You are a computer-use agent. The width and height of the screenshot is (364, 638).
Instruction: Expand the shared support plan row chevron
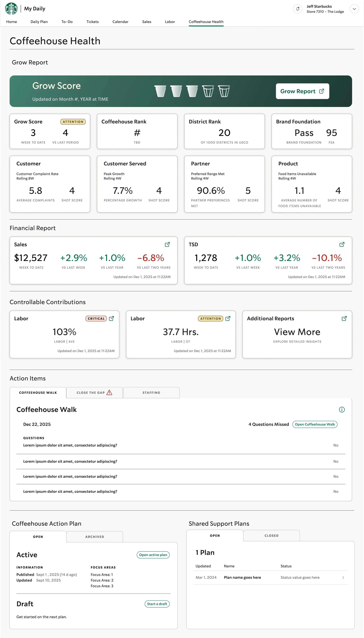tap(343, 577)
